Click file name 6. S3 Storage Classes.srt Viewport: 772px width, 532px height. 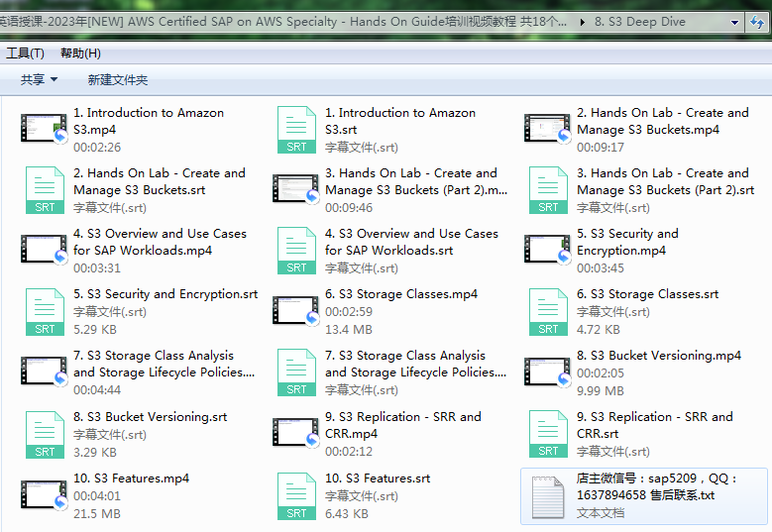[647, 294]
